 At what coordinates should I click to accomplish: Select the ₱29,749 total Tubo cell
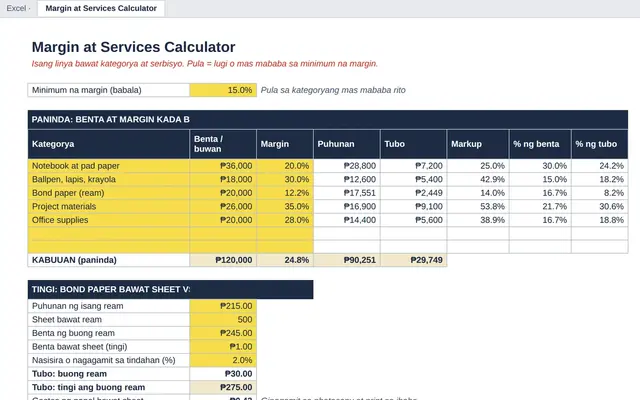413,260
